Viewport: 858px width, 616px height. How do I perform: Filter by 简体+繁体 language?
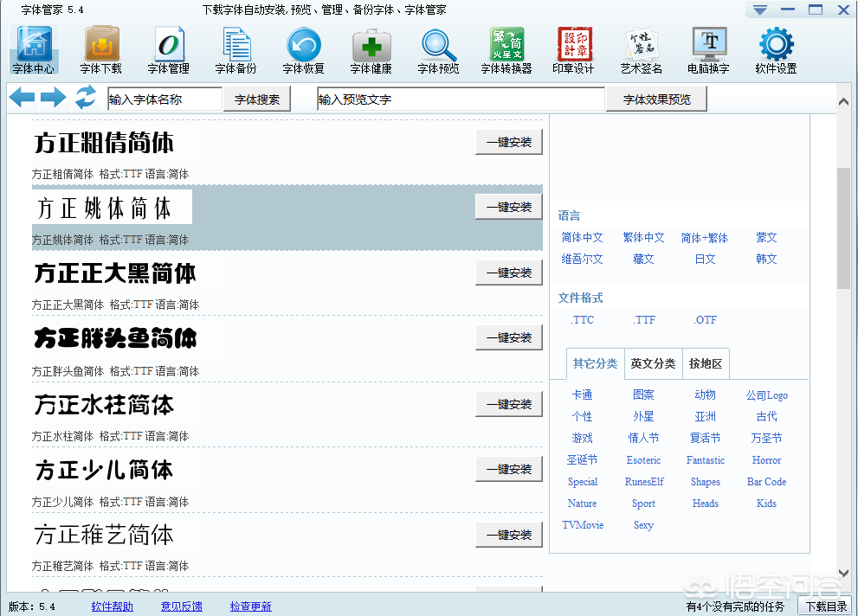tap(705, 237)
